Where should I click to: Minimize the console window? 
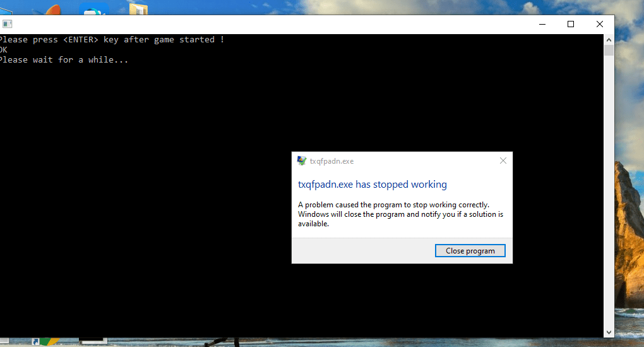pos(542,24)
